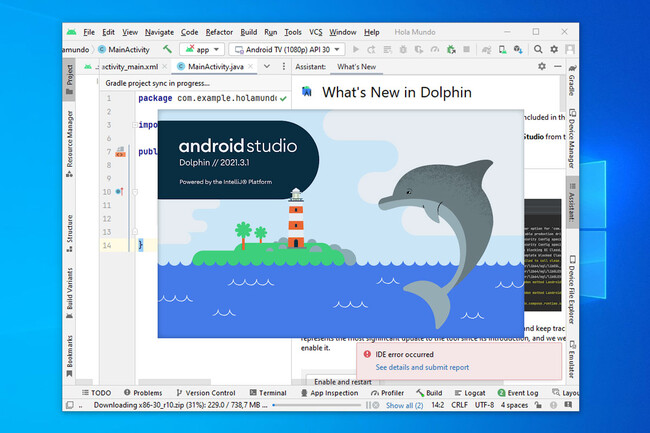This screenshot has height=433, width=650.
Task: Toggle the Project tool window
Action: [69, 80]
